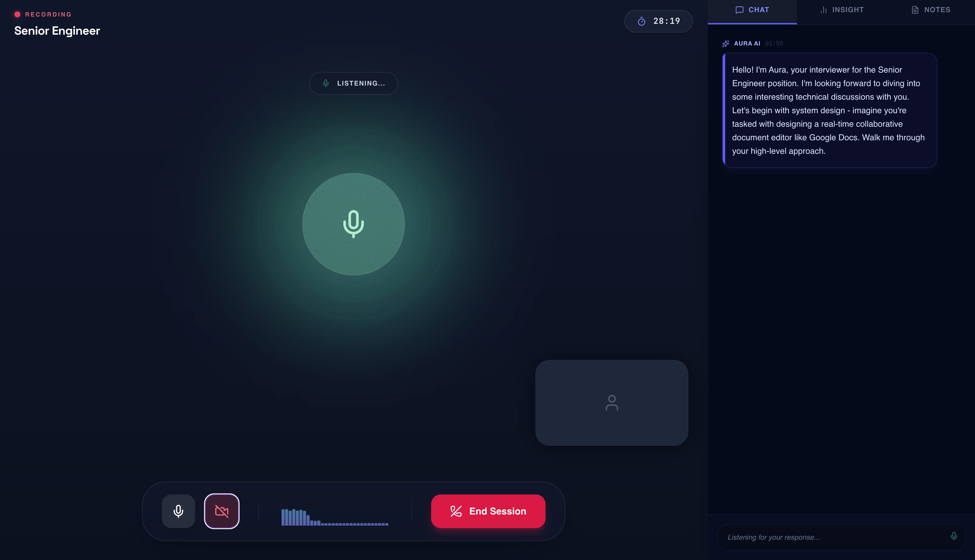Click the Aura AI sparkle icon next to the message
This screenshot has width=975, height=560.
pyautogui.click(x=726, y=43)
